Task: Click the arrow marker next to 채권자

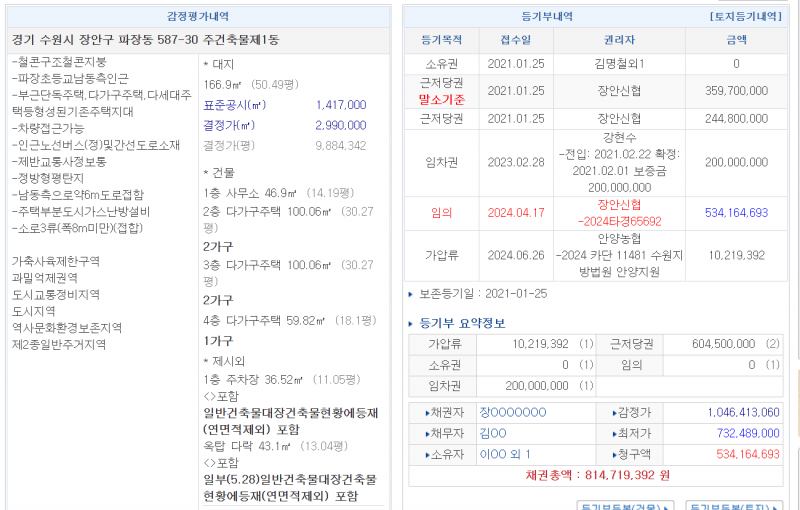Action: point(427,412)
